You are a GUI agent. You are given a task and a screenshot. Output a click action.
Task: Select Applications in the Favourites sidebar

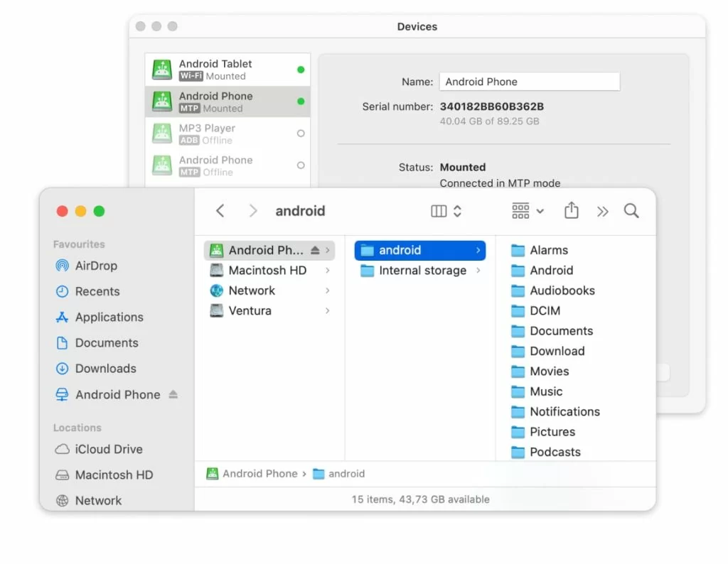tap(107, 317)
